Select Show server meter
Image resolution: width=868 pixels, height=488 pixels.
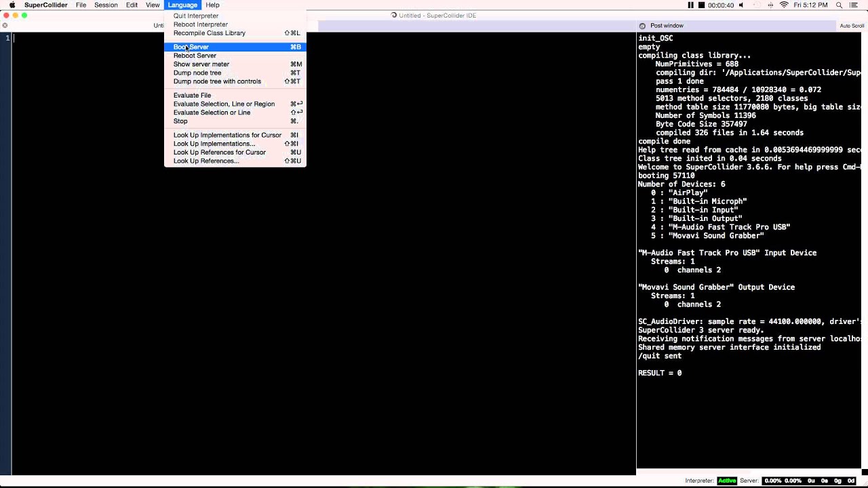(x=235, y=64)
